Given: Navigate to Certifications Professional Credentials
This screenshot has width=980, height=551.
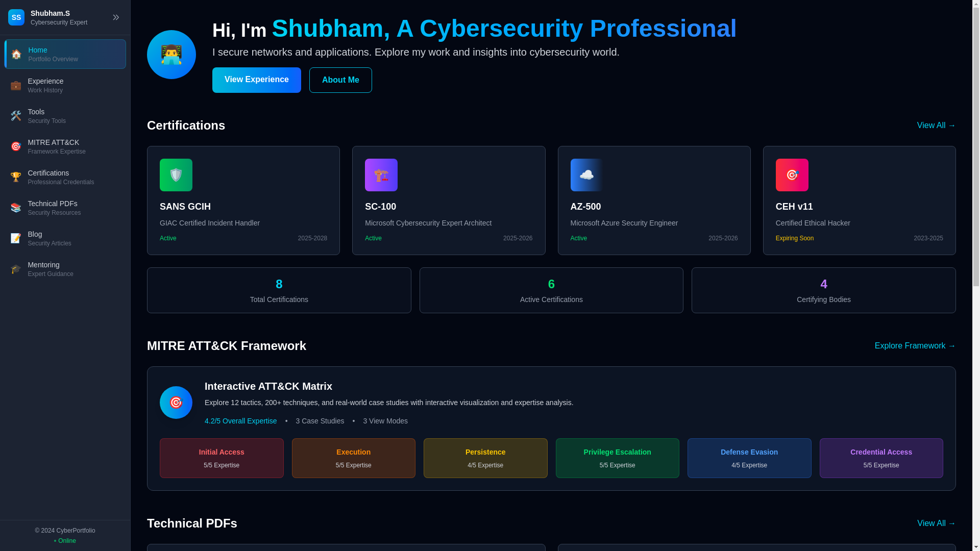Looking at the screenshot, I should click(65, 177).
